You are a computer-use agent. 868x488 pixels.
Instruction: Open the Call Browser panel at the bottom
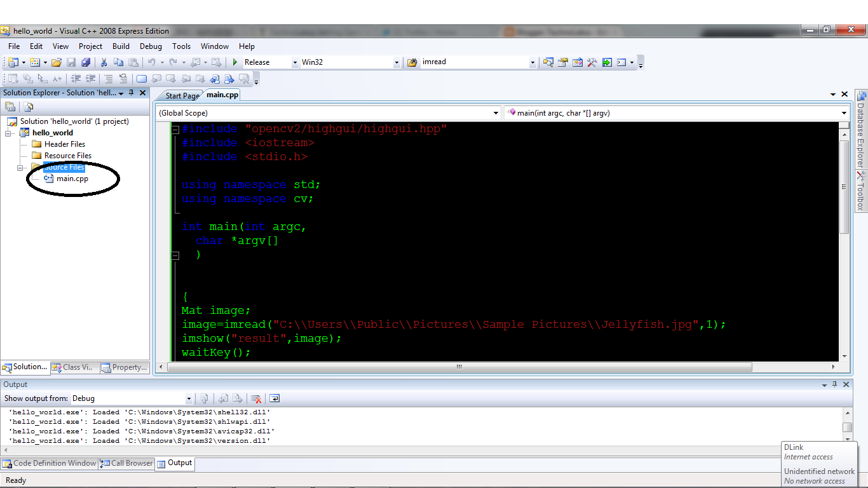tap(126, 463)
